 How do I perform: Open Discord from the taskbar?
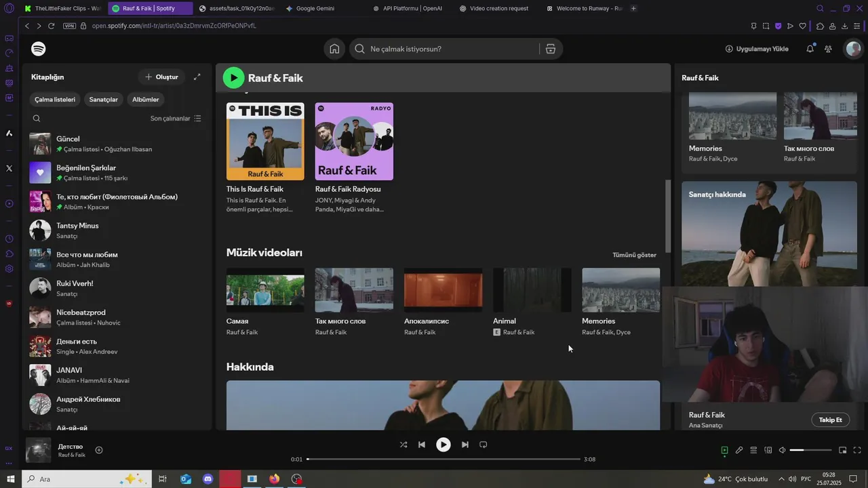point(208,479)
